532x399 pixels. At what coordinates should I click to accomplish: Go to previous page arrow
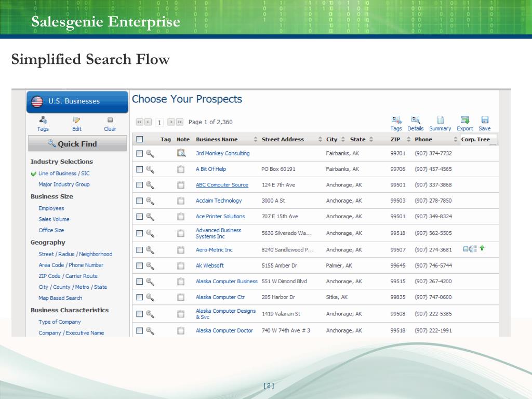[148, 122]
